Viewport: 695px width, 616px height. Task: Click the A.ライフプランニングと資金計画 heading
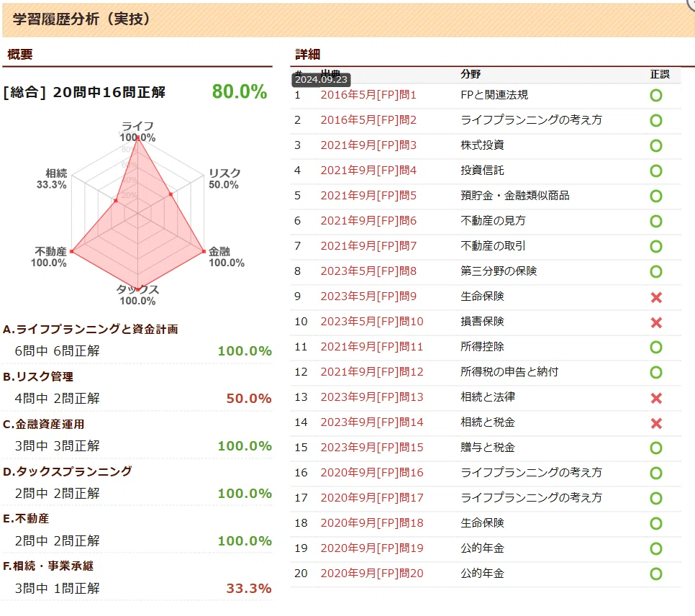click(91, 329)
